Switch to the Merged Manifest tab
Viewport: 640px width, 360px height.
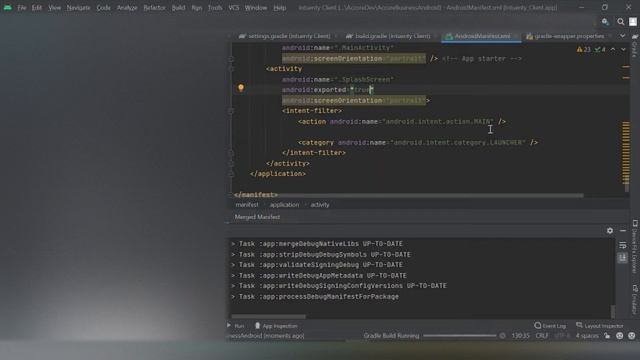257,217
